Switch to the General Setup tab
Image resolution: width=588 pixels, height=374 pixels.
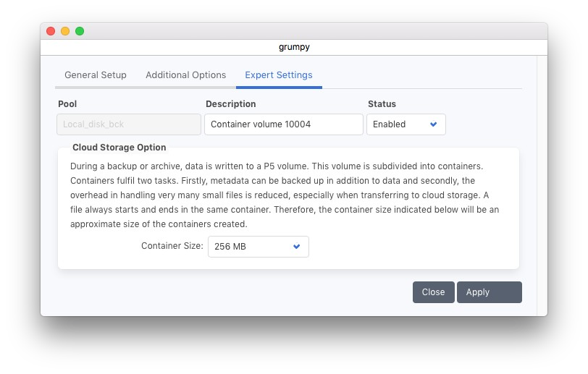[96, 75]
